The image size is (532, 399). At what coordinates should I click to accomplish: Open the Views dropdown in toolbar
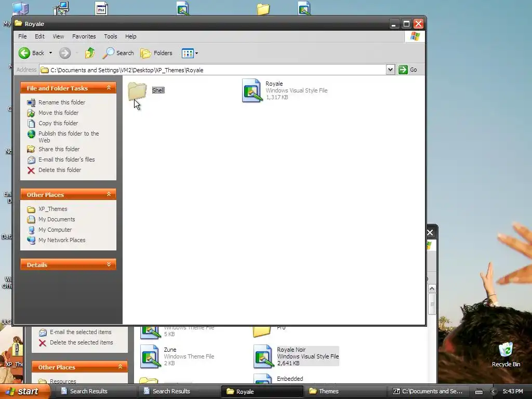coord(190,53)
